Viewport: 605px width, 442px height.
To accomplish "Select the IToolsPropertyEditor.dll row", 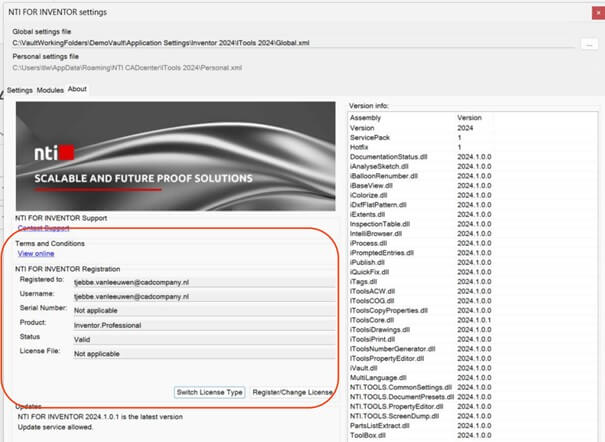I will tap(473, 359).
